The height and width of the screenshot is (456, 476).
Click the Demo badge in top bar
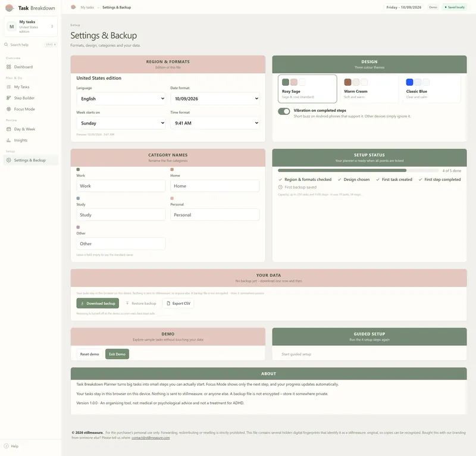pos(433,7)
